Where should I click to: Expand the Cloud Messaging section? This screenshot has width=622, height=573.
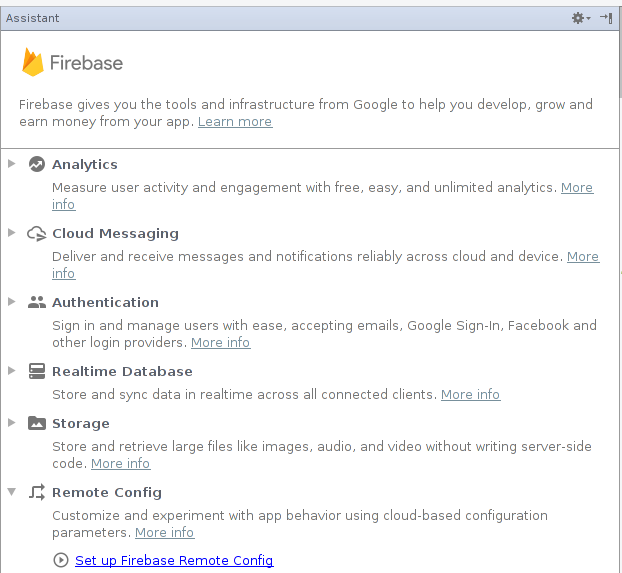(12, 233)
